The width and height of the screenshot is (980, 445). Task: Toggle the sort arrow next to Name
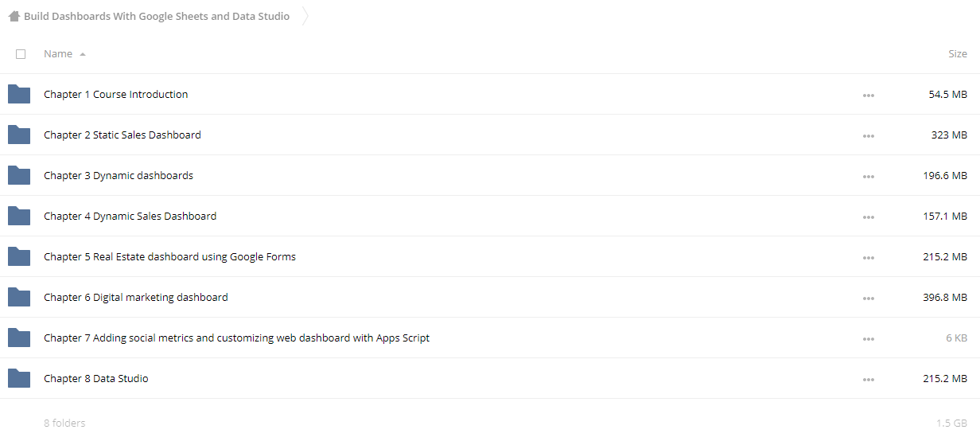[x=83, y=54]
